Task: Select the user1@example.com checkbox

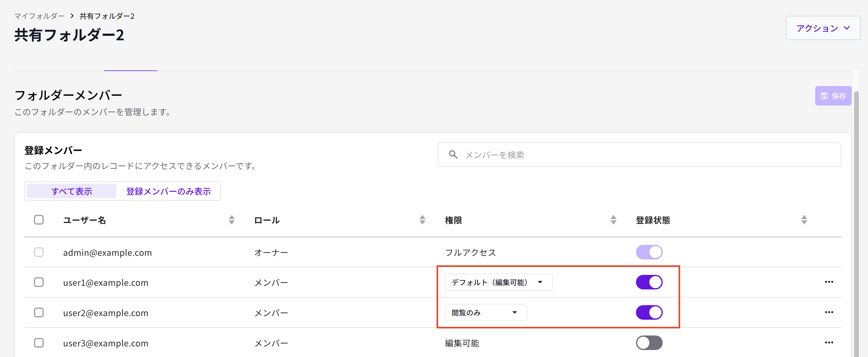Action: [39, 282]
